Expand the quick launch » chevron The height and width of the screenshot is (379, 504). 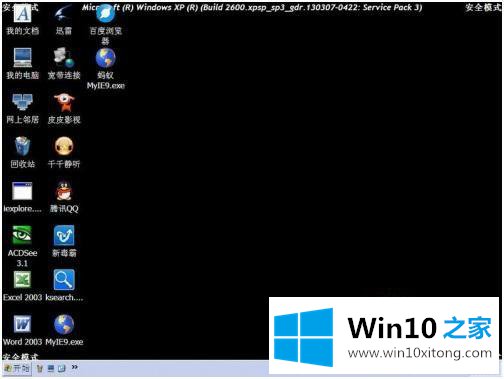tap(75, 367)
